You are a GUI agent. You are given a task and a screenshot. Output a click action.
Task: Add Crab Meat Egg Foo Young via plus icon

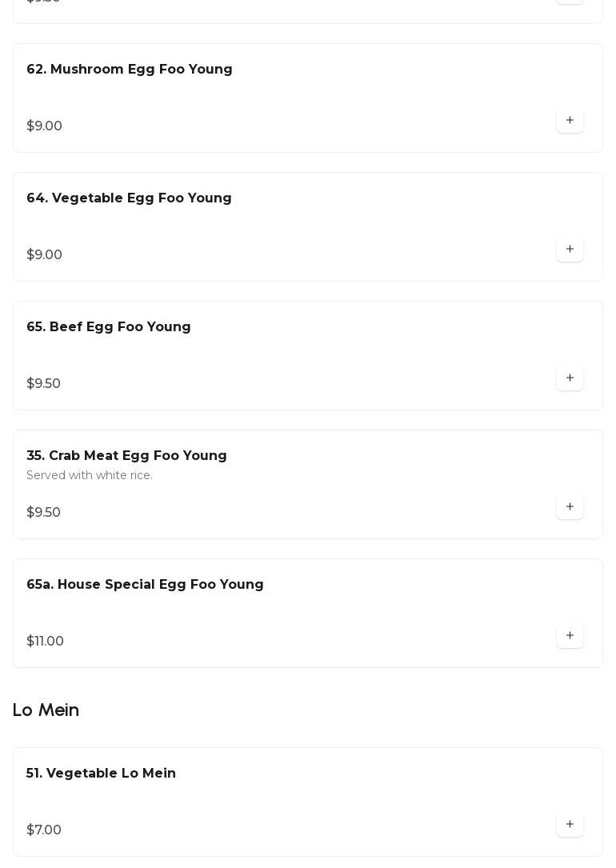570,507
